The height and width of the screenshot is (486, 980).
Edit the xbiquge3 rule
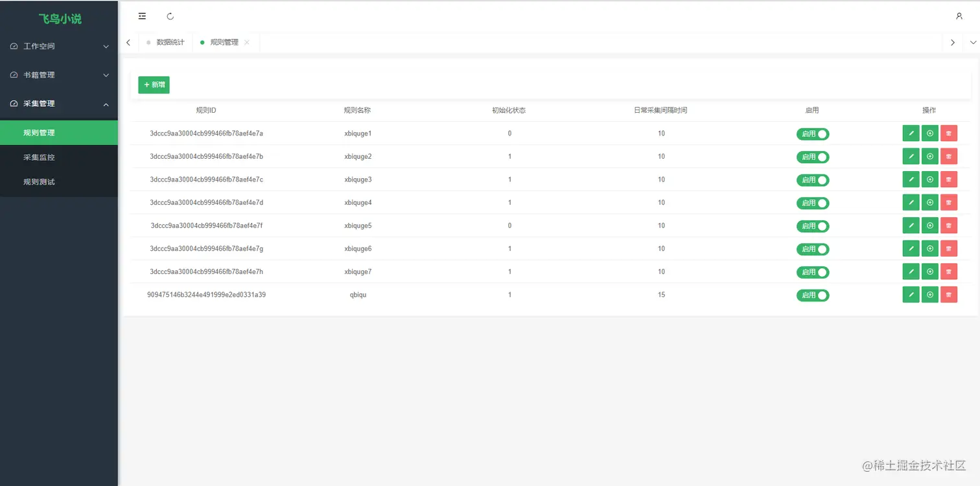pyautogui.click(x=911, y=179)
